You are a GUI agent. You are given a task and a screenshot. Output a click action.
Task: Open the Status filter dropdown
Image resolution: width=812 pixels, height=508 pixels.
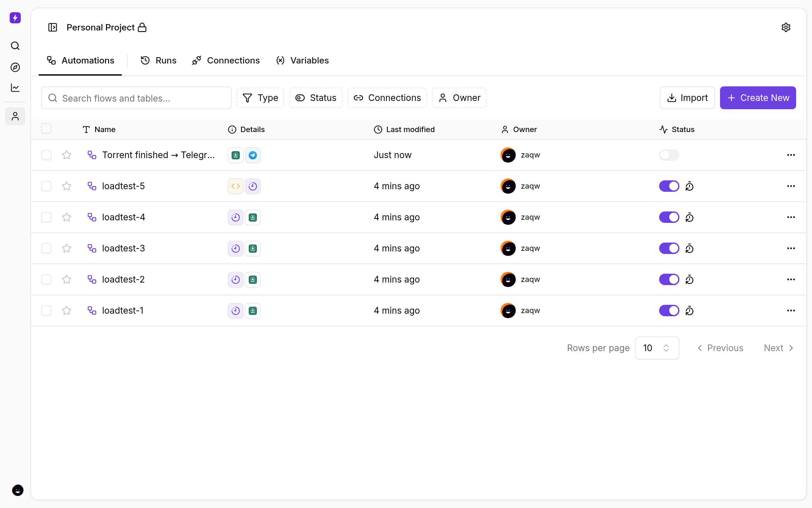pos(316,98)
